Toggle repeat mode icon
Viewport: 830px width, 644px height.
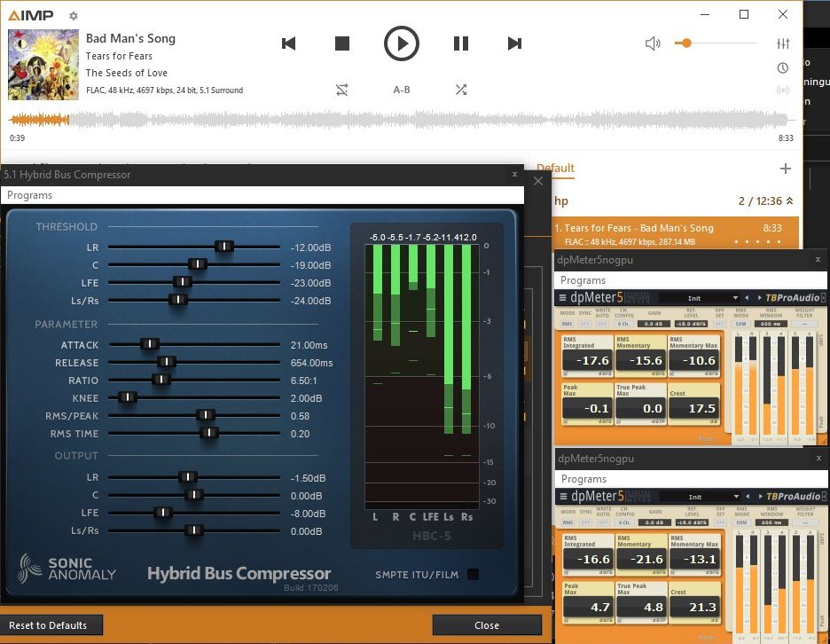click(342, 90)
